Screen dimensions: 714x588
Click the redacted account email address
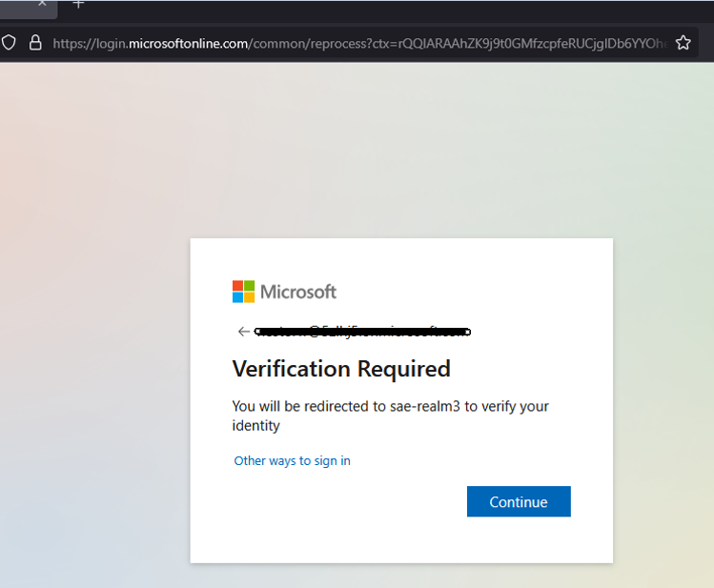(363, 332)
